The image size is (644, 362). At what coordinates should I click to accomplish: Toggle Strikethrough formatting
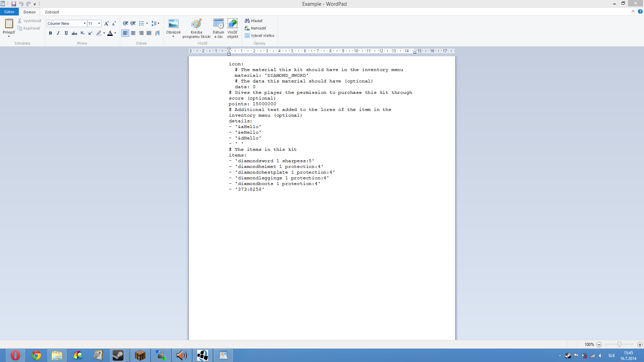[x=74, y=33]
